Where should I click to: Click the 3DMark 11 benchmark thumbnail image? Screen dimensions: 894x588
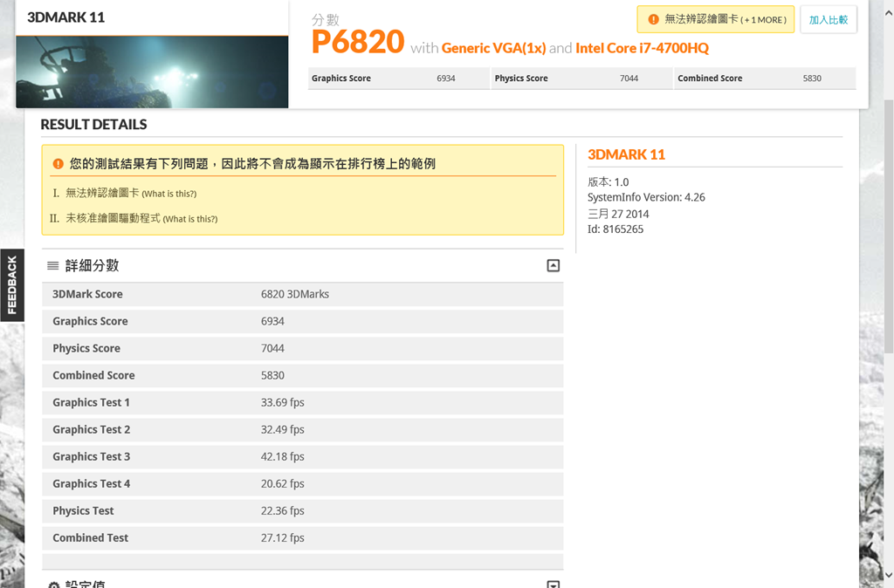[152, 72]
